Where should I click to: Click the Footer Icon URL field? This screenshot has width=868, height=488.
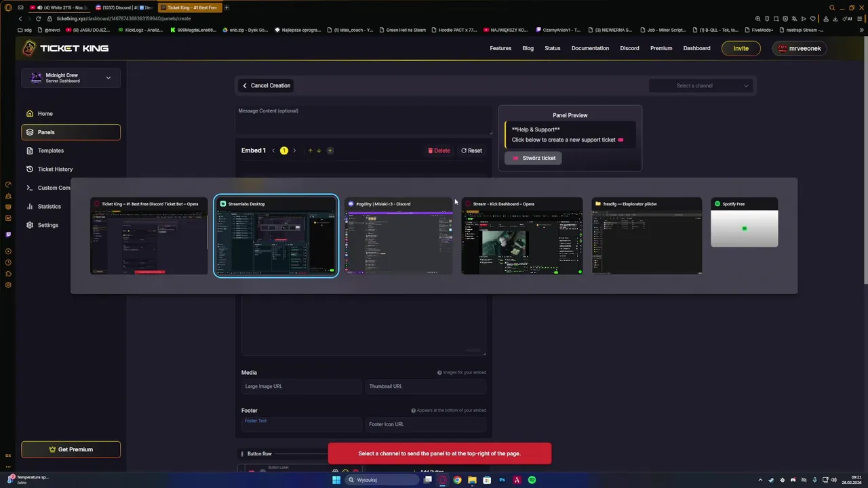coord(426,424)
